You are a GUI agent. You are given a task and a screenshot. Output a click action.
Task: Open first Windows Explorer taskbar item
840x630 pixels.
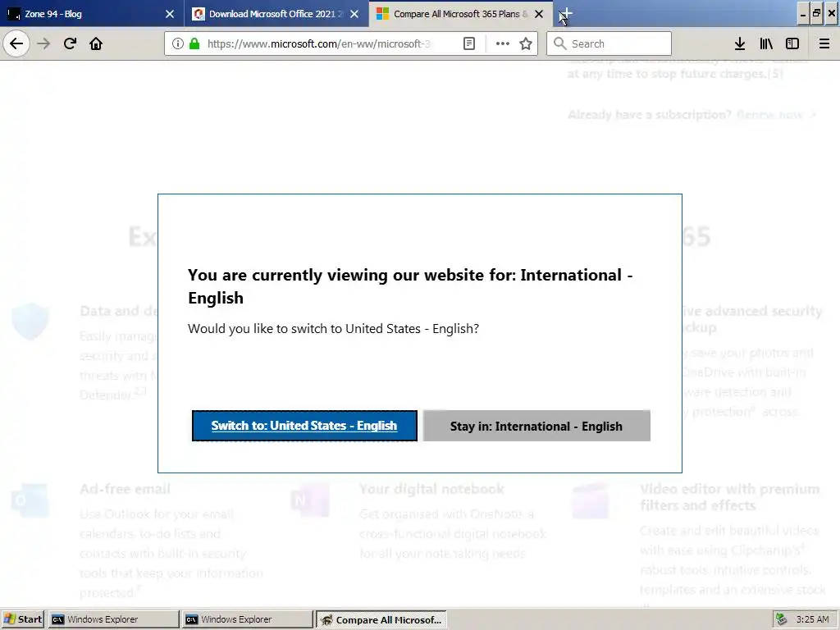[x=114, y=619]
